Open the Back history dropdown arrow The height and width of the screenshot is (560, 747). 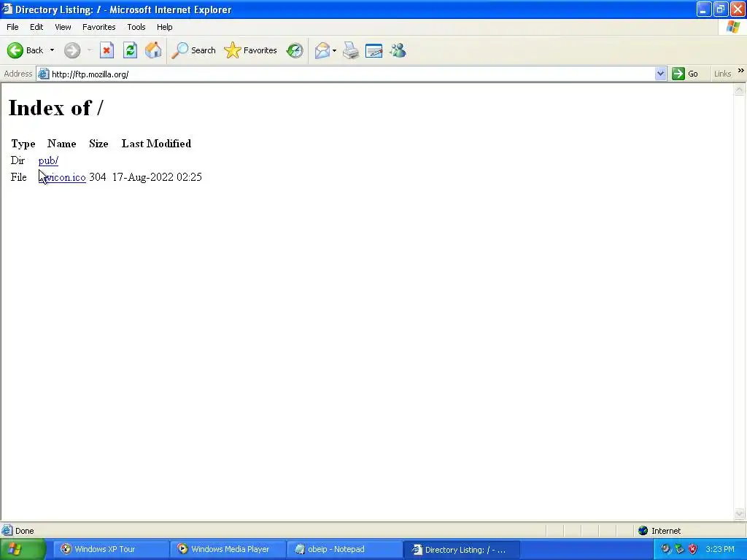coord(52,50)
